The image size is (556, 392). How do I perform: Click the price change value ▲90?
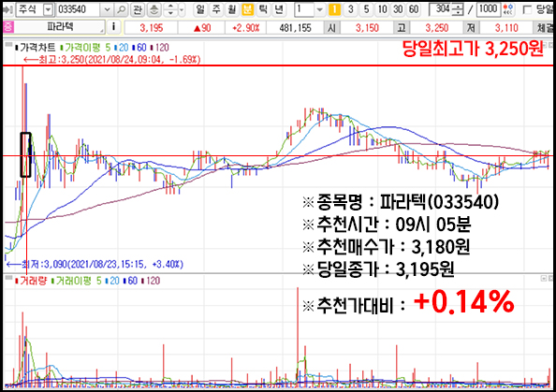[x=202, y=28]
